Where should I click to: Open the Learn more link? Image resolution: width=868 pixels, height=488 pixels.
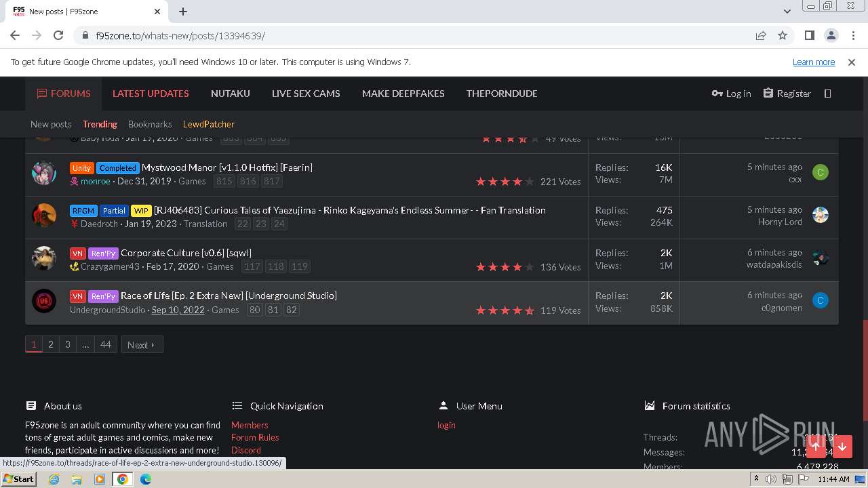pos(814,62)
